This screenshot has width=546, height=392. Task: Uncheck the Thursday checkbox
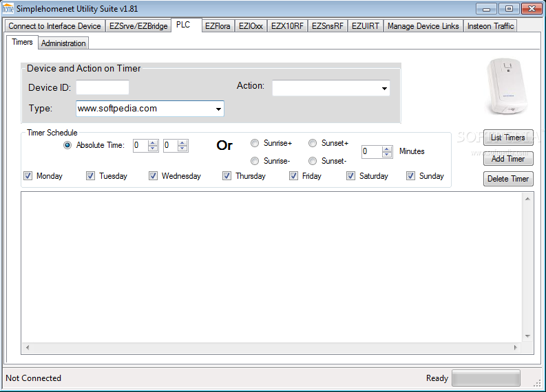point(227,175)
